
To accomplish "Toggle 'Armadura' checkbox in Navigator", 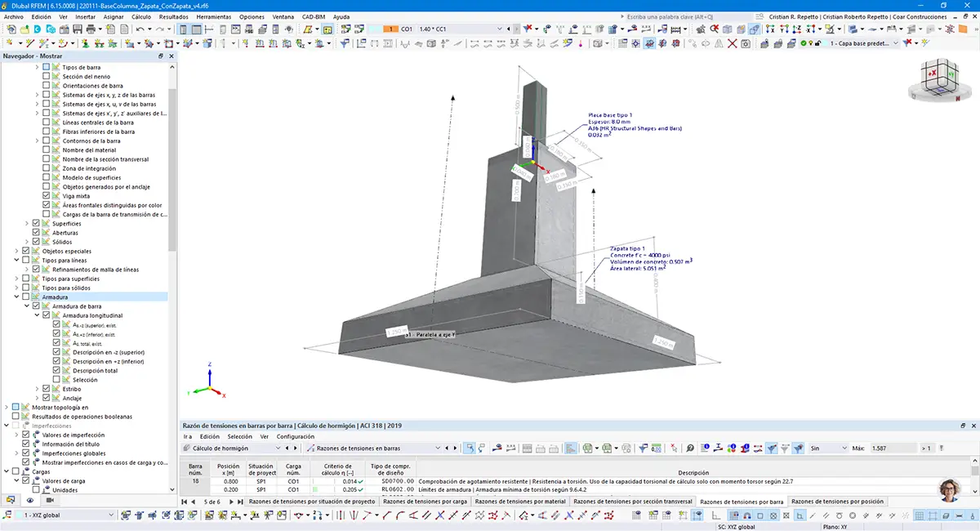I will tap(26, 297).
